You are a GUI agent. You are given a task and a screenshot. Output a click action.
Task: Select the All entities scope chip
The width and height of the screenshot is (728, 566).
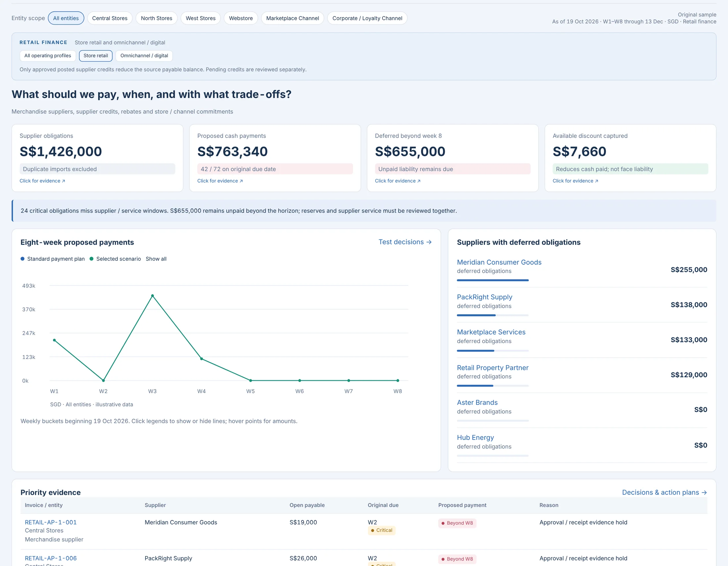pos(66,18)
